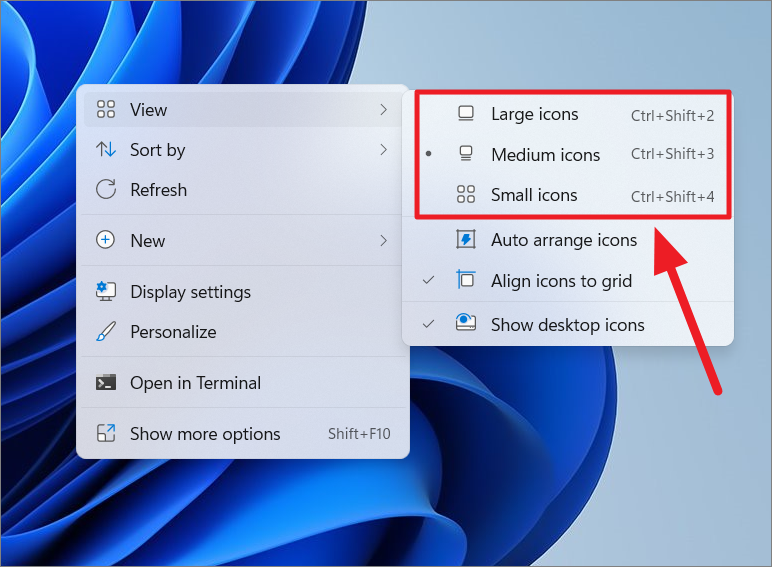The image size is (772, 567).
Task: Choose New from the context menu
Action: 243,240
